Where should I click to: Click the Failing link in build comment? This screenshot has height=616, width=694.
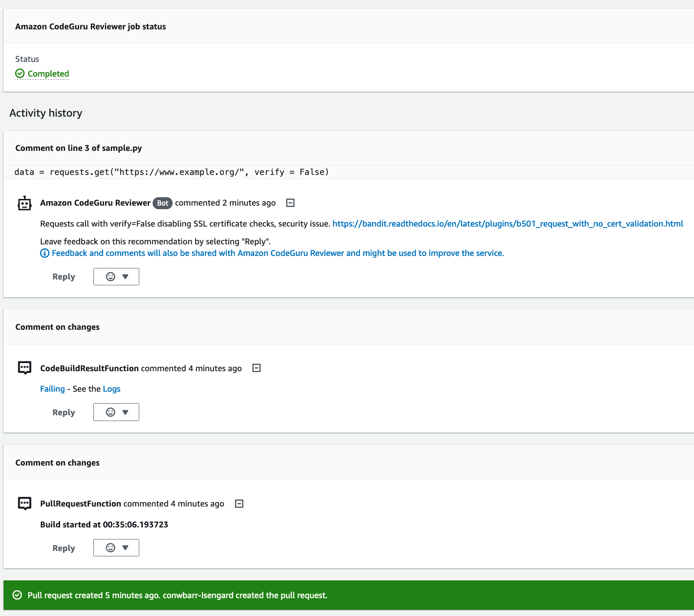pyautogui.click(x=52, y=389)
